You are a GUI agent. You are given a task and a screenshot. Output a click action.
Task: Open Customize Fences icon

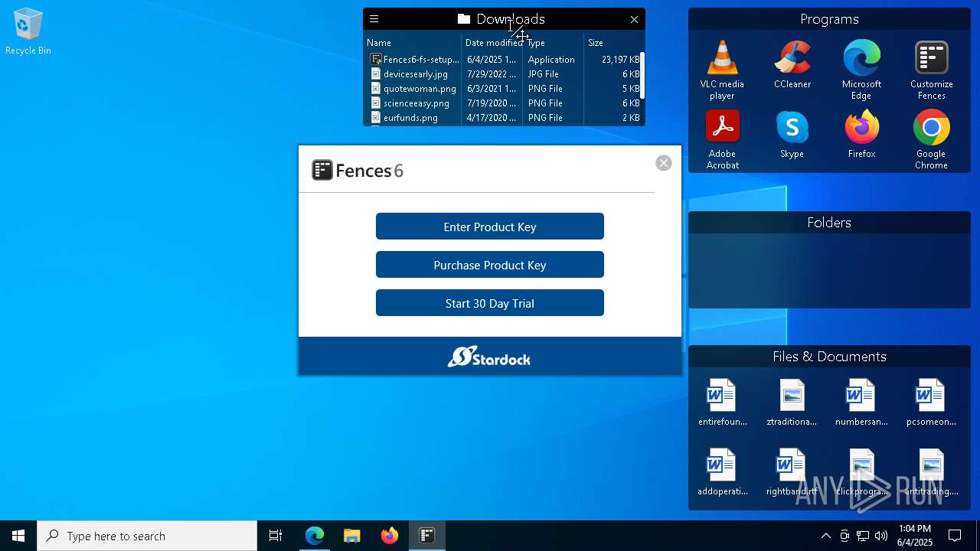pos(931,70)
